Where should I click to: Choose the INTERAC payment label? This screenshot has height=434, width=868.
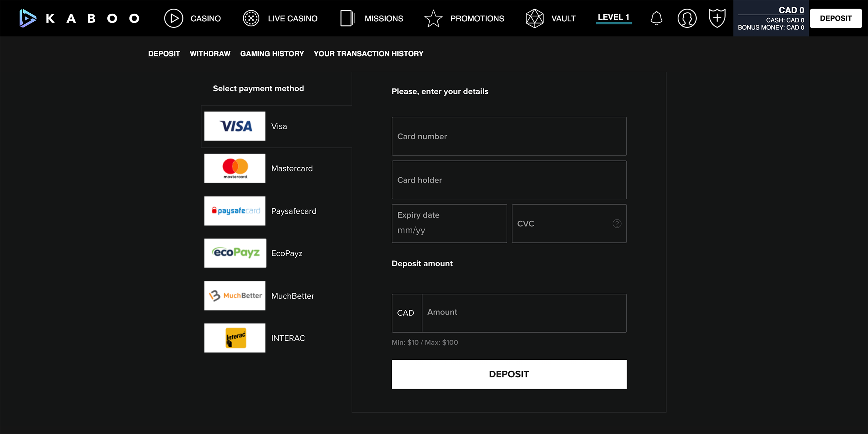[288, 338]
